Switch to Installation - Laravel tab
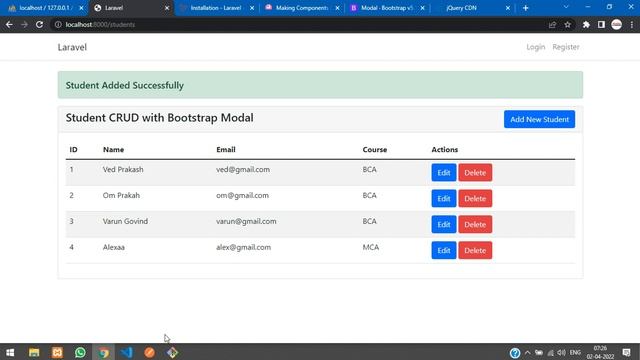Screen dimensions: 640x360 pyautogui.click(x=216, y=8)
